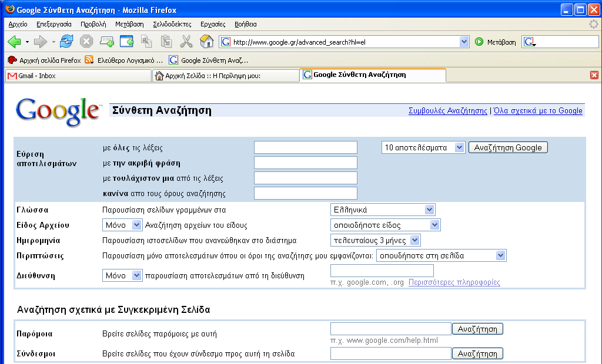Screen dimensions: 602x364
Task: Reload the page with blue arrows icon
Action: tap(66, 42)
